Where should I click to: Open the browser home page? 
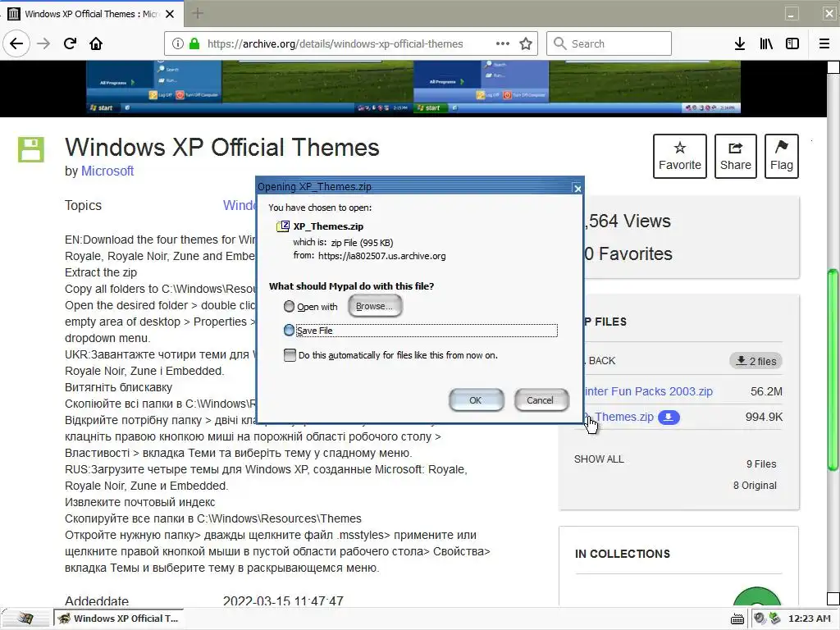click(96, 43)
